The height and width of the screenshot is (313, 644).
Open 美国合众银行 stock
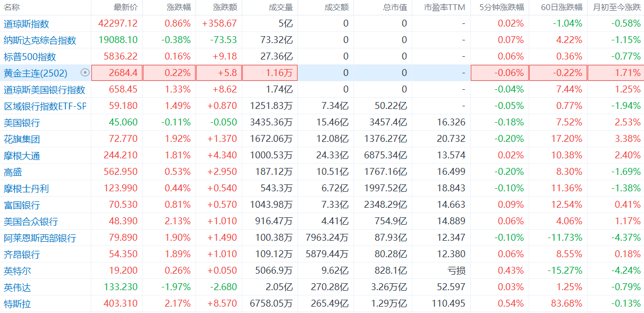(x=30, y=222)
